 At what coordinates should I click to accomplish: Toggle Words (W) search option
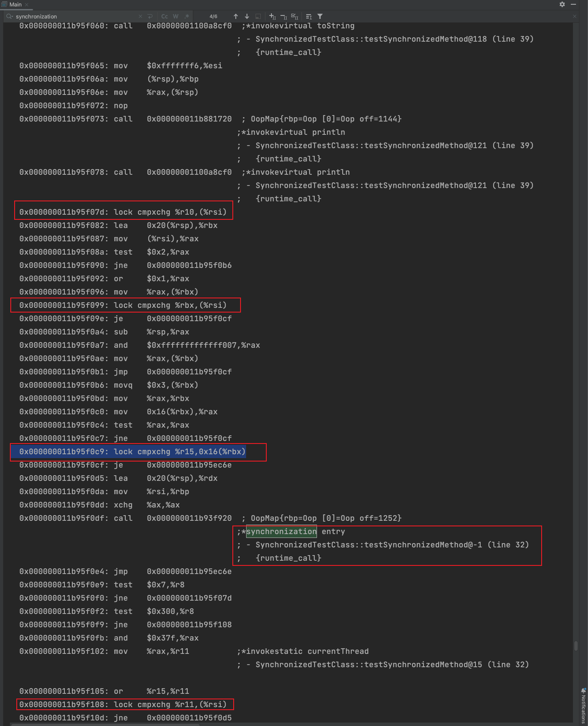point(176,16)
